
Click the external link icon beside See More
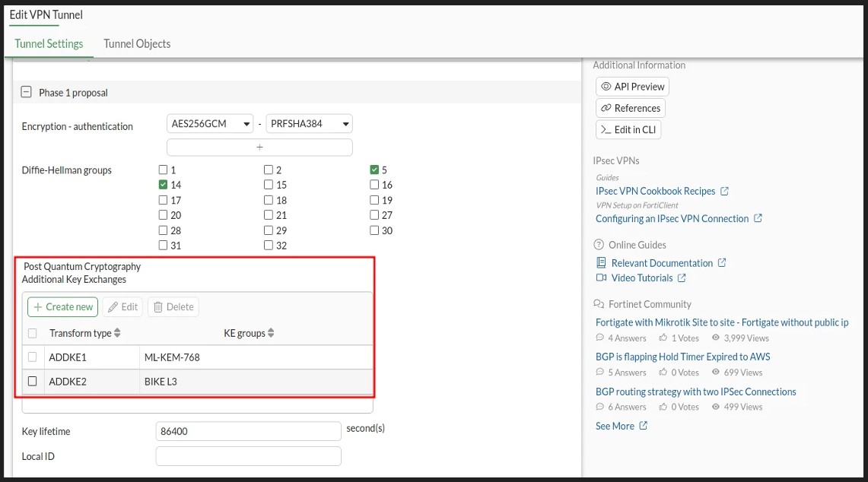pyautogui.click(x=643, y=426)
